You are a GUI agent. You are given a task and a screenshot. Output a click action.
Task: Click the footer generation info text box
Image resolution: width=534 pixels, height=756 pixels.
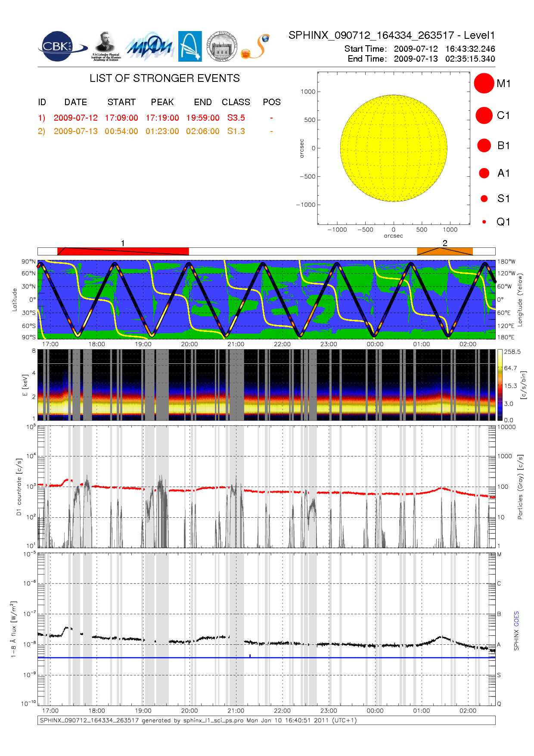pos(266,720)
